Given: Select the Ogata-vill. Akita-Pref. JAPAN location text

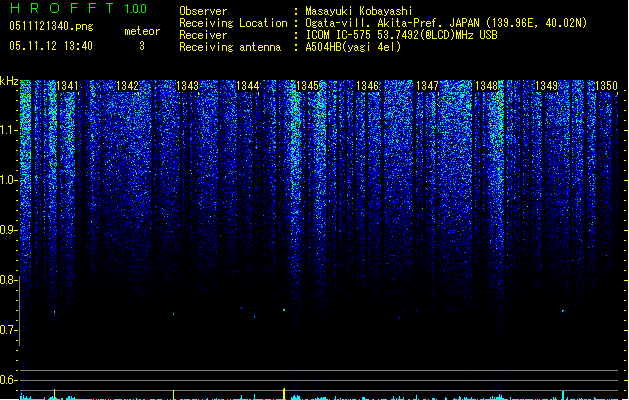Looking at the screenshot, I should click(446, 23).
